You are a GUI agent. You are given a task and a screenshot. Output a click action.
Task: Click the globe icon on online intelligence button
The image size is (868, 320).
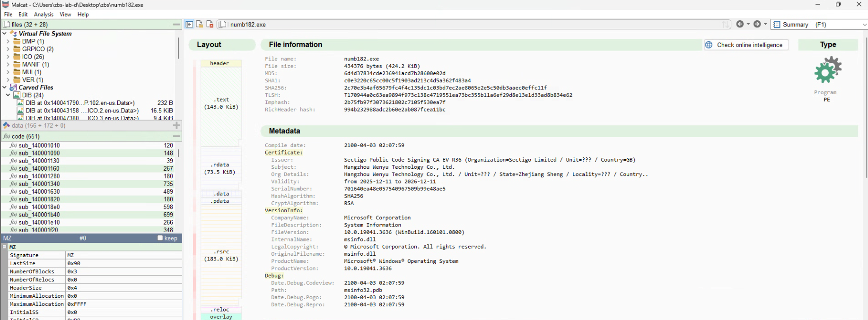pyautogui.click(x=709, y=45)
